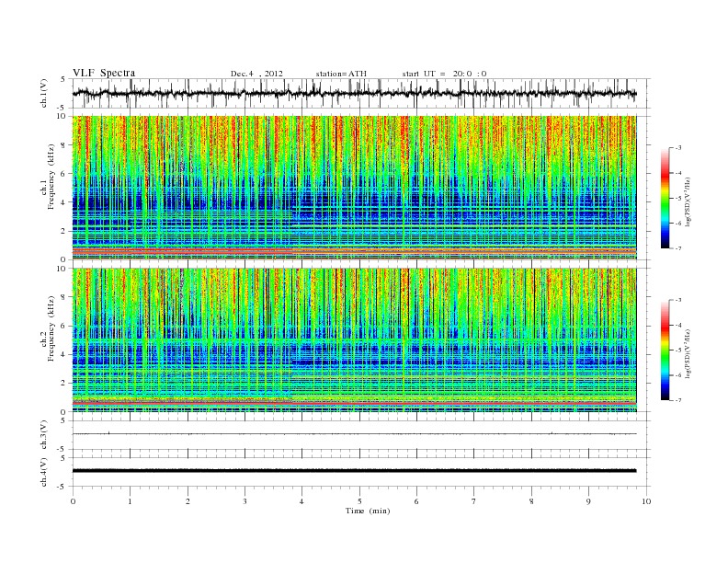Click the "-7" tick on ch.1 color bar
Image resolution: width=728 pixels, height=563 pixels.
[x=678, y=248]
